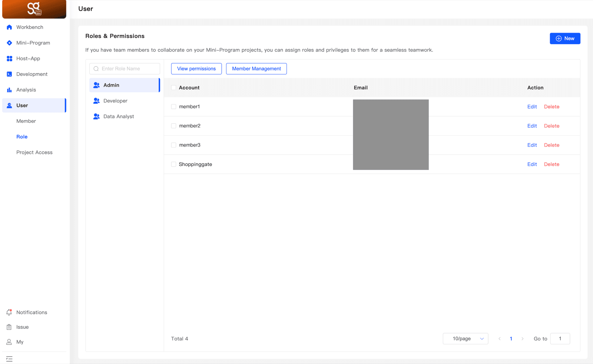593x364 pixels.
Task: Click the Developer role label
Action: (115, 100)
